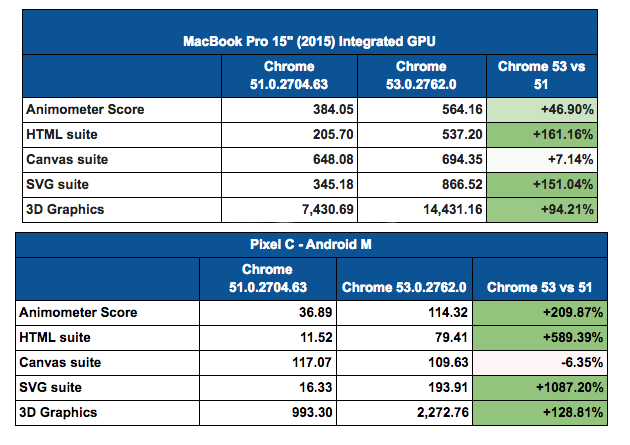Select the 648.08 cell
The height and width of the screenshot is (445, 630).
[289, 160]
